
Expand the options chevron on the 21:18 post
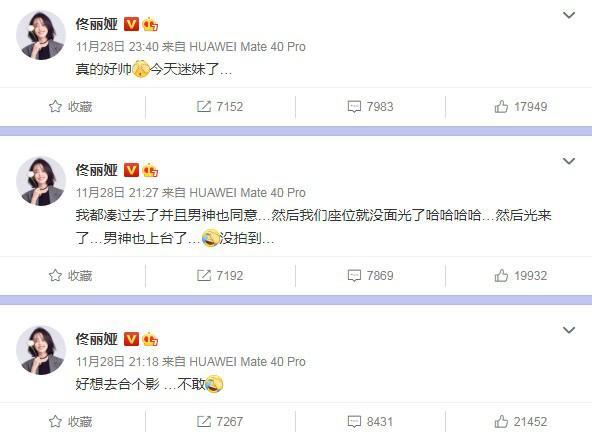[x=569, y=330]
